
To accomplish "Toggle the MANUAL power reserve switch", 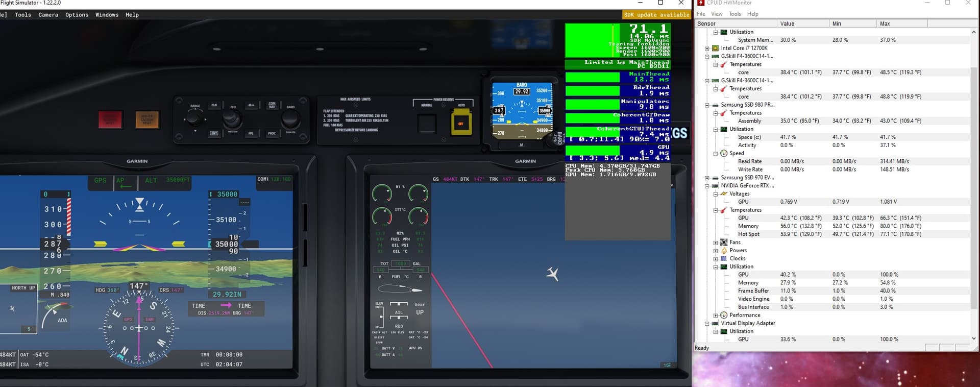I will click(x=427, y=123).
